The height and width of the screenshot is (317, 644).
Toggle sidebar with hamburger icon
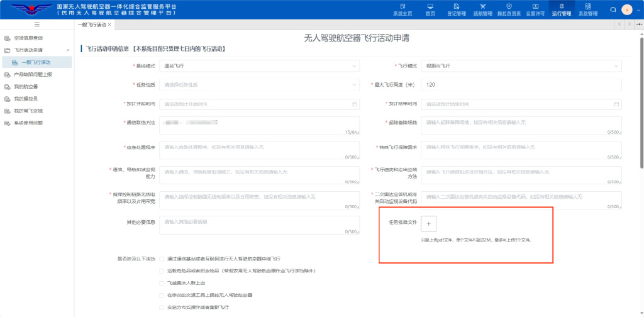point(37,25)
